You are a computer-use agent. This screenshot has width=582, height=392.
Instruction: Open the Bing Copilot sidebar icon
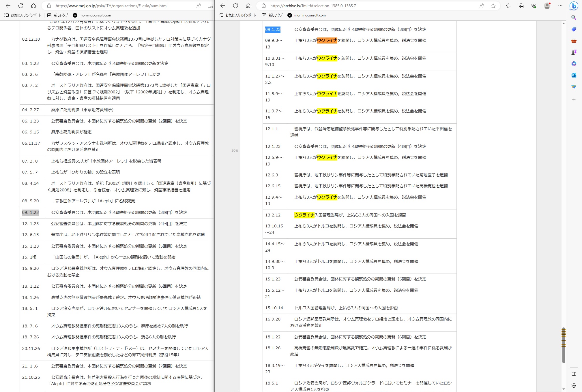(x=574, y=6)
